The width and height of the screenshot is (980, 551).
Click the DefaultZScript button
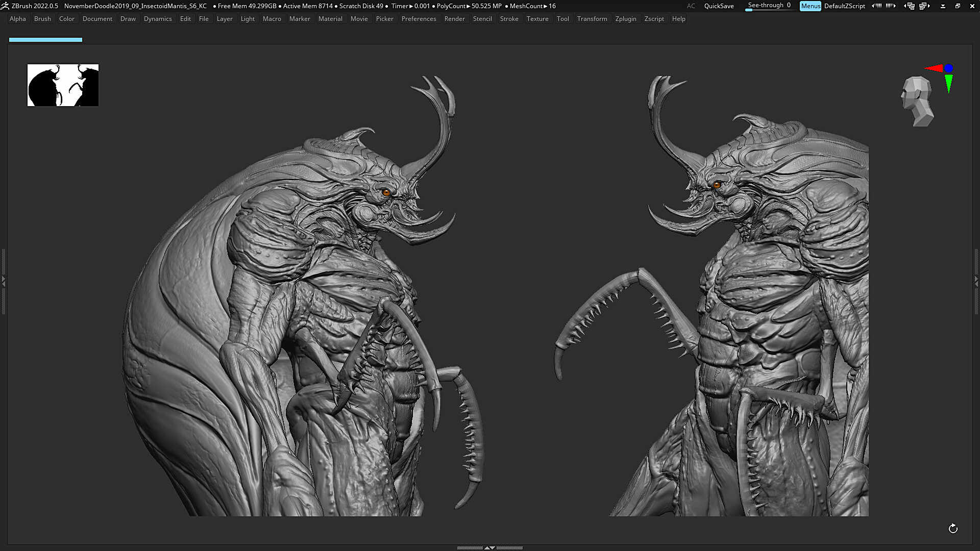click(844, 6)
